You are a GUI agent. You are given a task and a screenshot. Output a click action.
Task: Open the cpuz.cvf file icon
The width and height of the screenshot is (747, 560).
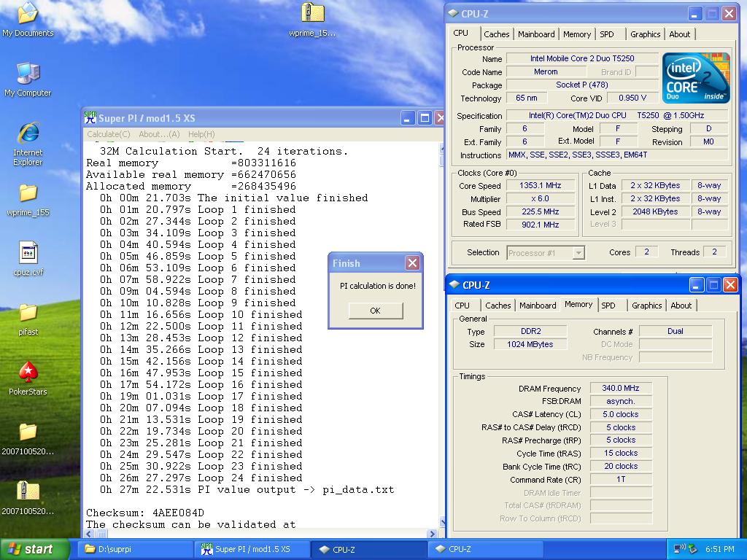tap(28, 259)
